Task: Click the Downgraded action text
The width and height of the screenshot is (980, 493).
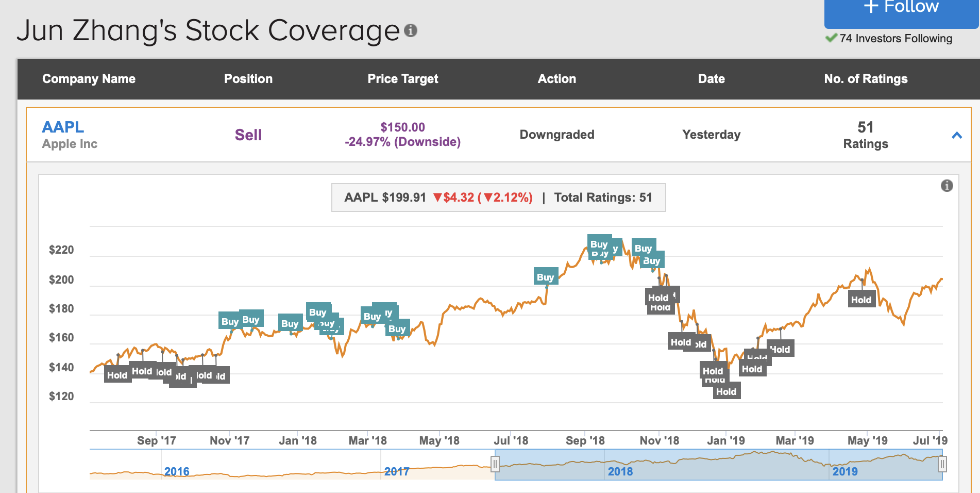Action: tap(557, 135)
